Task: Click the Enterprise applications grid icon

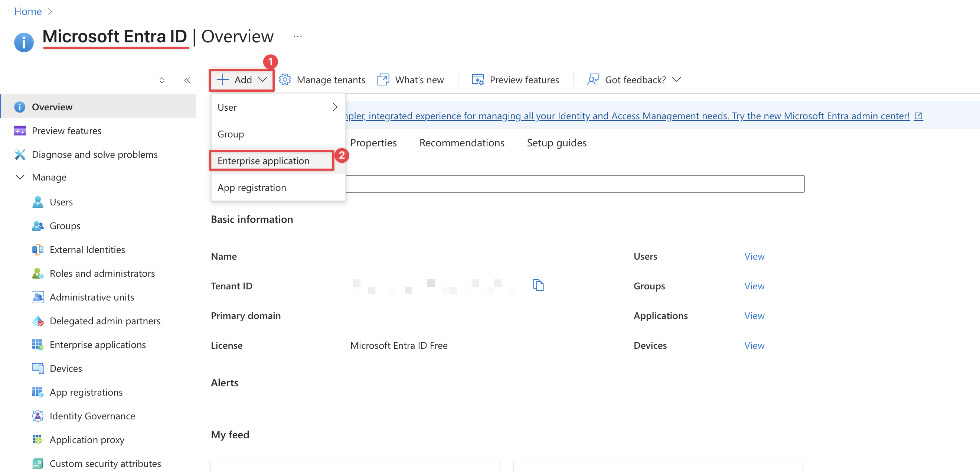Action: [x=37, y=344]
